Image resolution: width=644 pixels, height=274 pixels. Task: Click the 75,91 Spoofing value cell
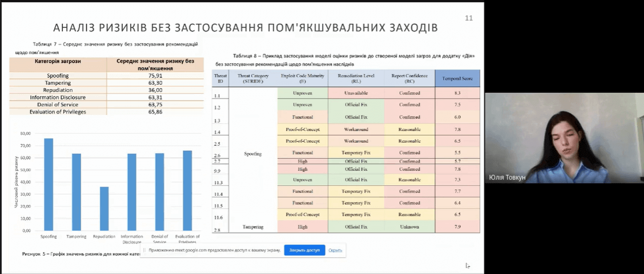155,76
